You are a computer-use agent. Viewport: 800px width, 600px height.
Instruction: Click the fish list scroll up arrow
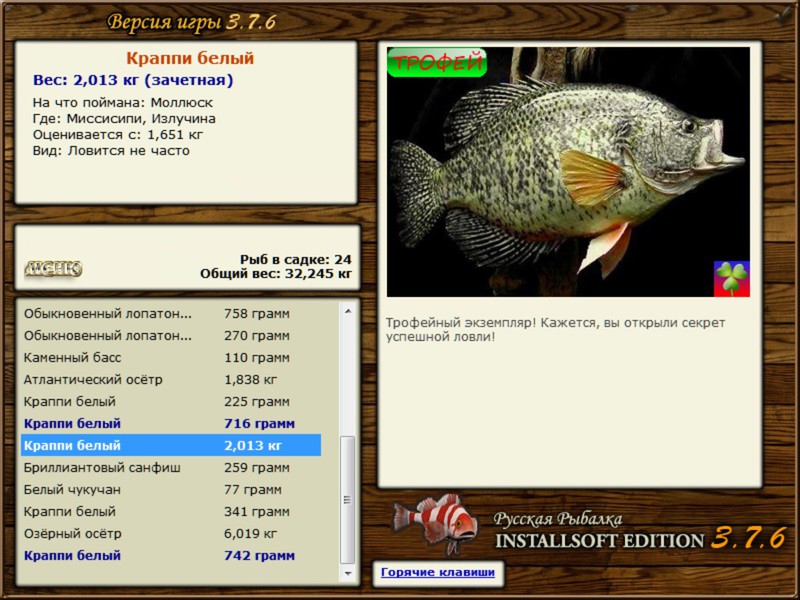click(x=348, y=311)
